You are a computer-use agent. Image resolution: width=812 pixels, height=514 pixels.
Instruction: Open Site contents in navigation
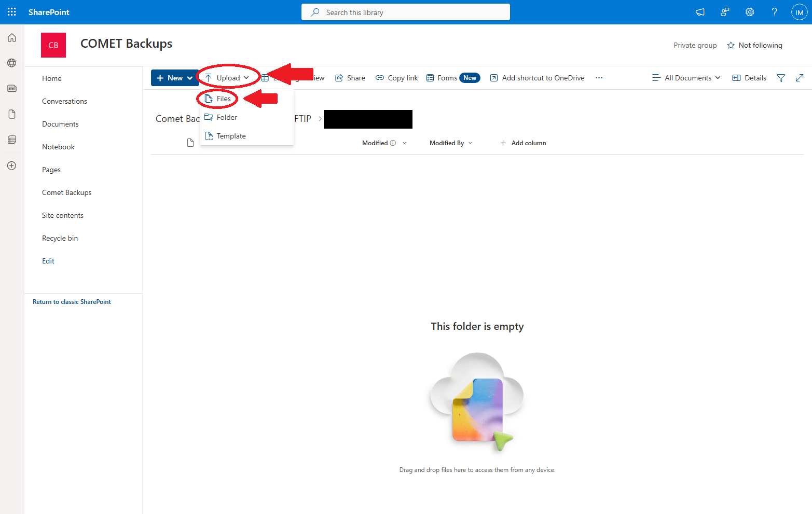point(63,215)
